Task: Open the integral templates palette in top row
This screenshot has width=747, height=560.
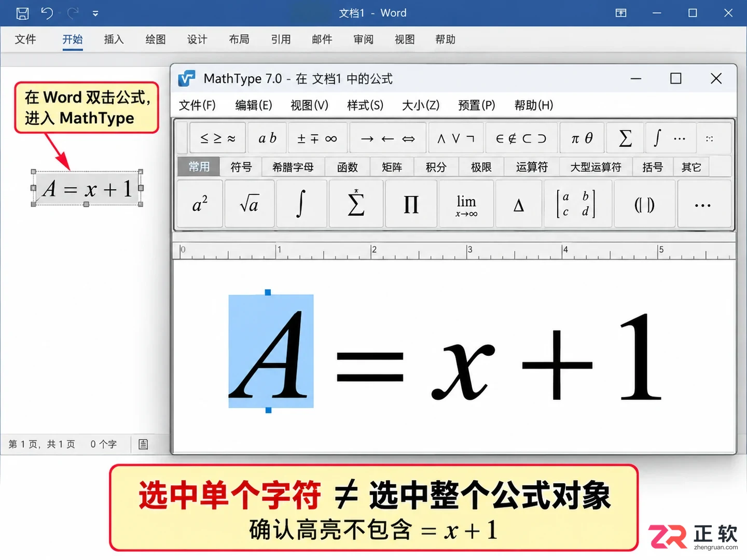Action: (x=670, y=138)
